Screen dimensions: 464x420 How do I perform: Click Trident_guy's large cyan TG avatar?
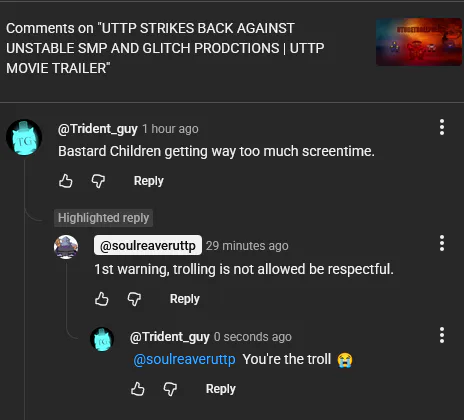point(24,137)
